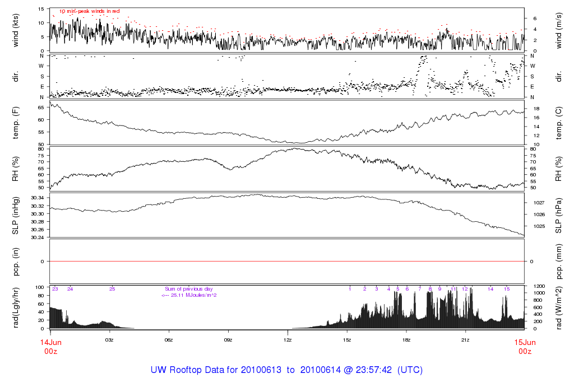The height and width of the screenshot is (392, 574).
Task: Click the red "15Jun" date label
Action: tap(525, 343)
